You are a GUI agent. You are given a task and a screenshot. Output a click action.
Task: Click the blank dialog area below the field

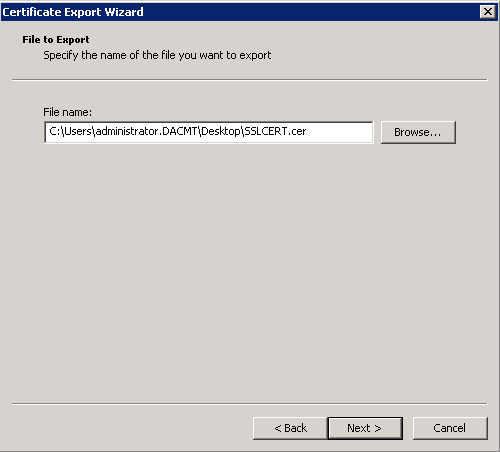coord(250,267)
